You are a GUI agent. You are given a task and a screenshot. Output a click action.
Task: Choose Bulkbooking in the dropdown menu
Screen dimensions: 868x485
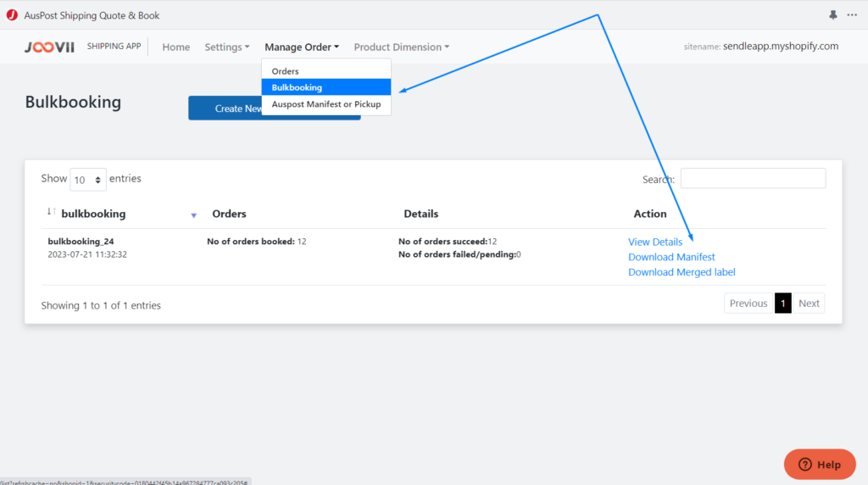pyautogui.click(x=326, y=87)
